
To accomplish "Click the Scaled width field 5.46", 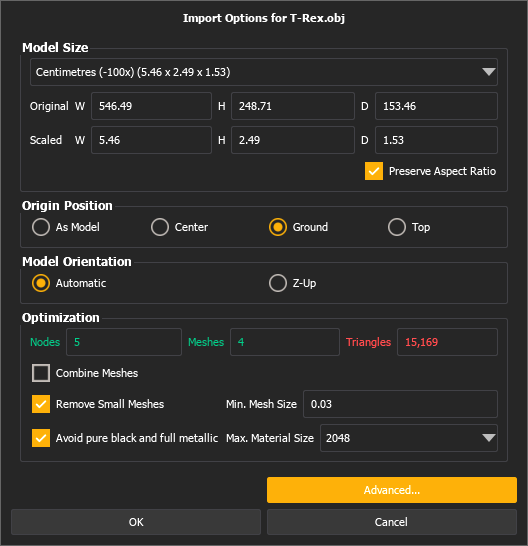I will point(151,140).
